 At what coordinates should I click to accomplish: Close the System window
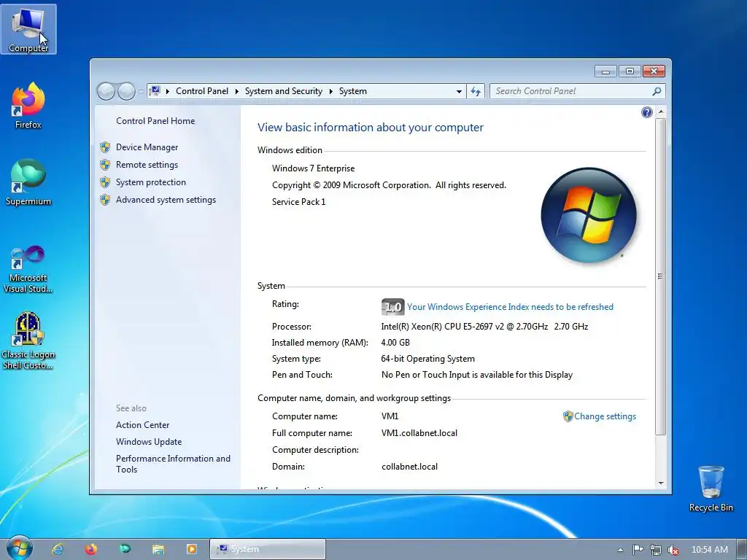[654, 71]
